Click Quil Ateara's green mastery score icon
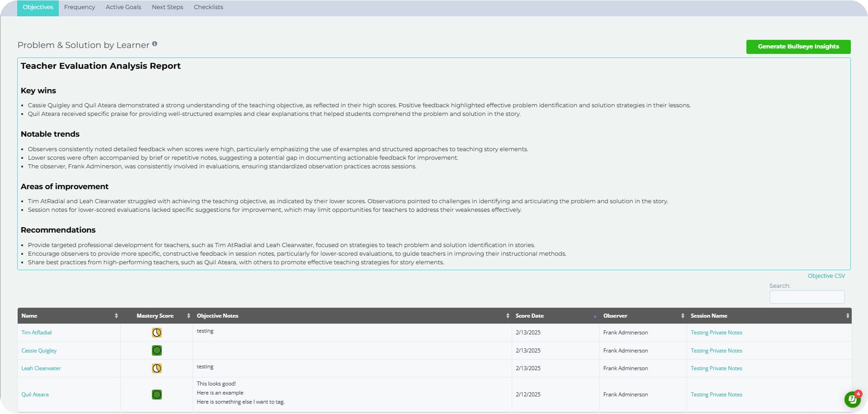The width and height of the screenshot is (868, 414). [x=157, y=395]
